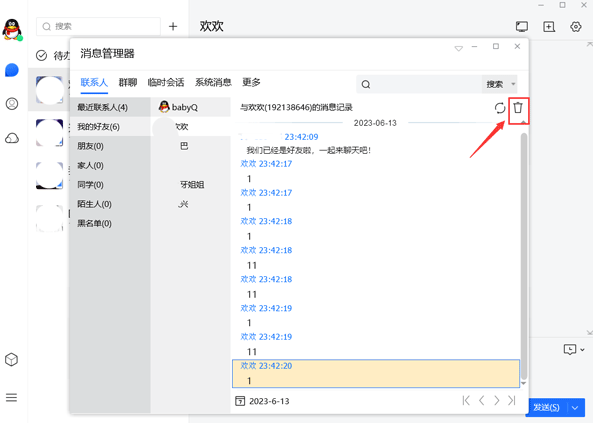Go to the previous page of records
Screen dimensions: 593x423
coord(481,400)
